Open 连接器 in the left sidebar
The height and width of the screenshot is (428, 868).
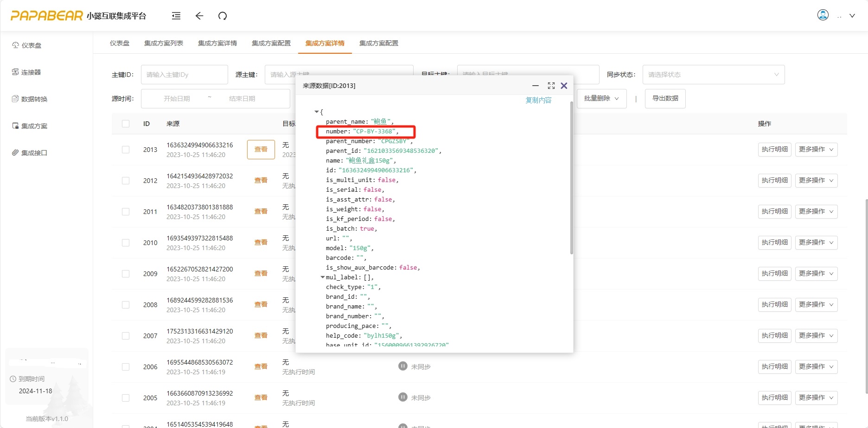click(31, 72)
